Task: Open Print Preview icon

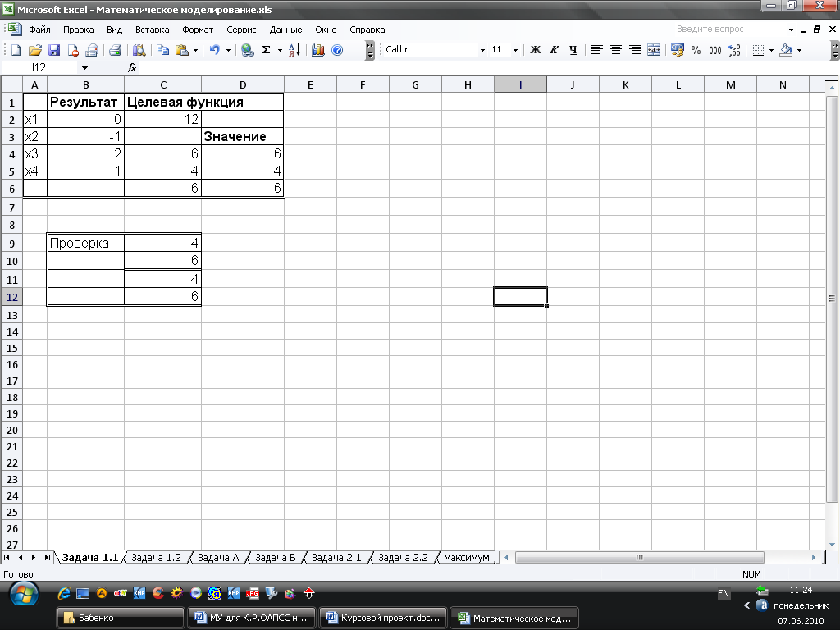Action: 139,50
